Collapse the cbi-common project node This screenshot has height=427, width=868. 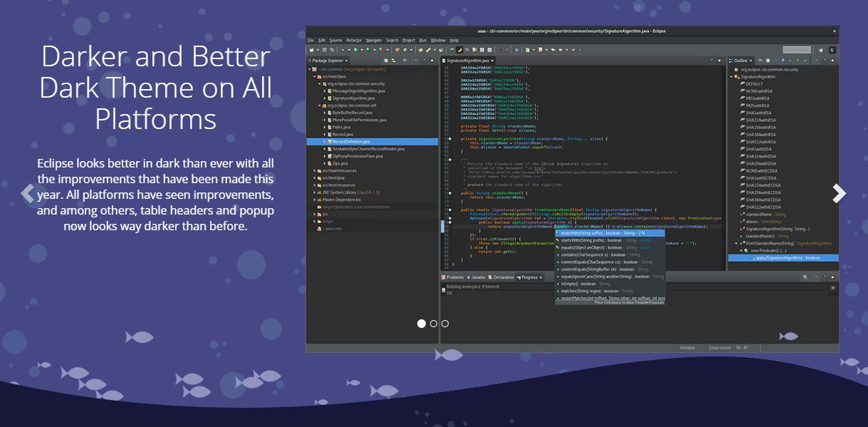[x=310, y=69]
